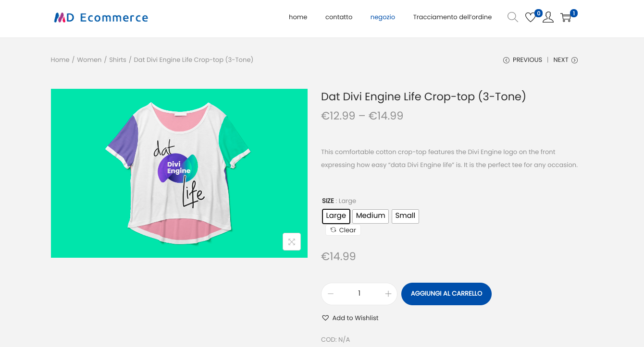This screenshot has height=347, width=644.
Task: Open the user account icon
Action: [548, 18]
